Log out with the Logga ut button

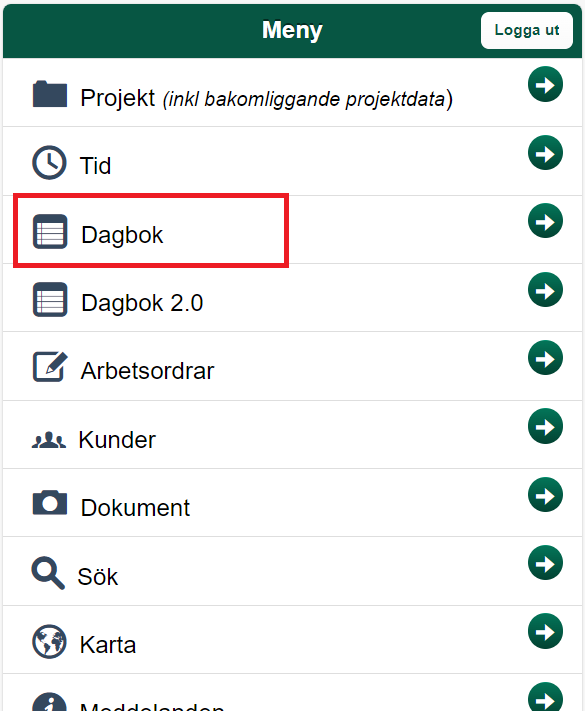[527, 30]
